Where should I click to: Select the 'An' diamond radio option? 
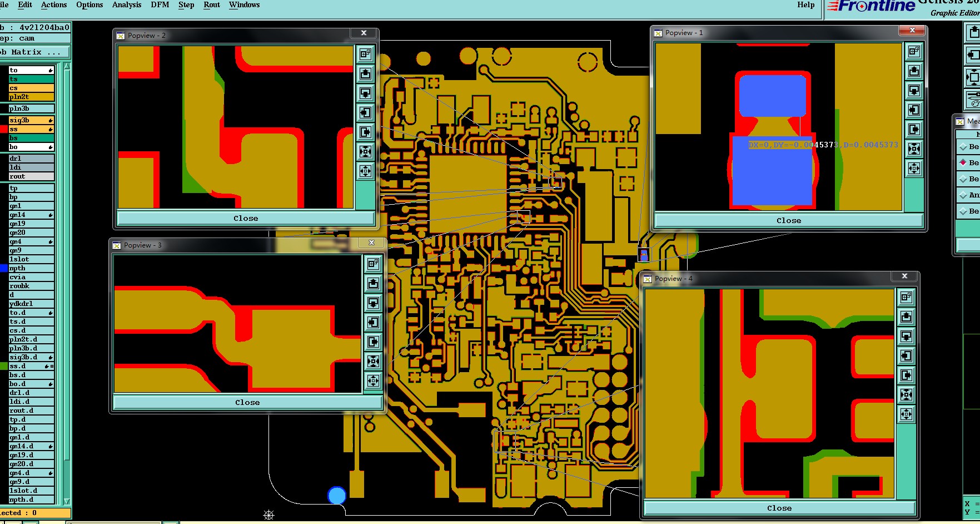[963, 195]
